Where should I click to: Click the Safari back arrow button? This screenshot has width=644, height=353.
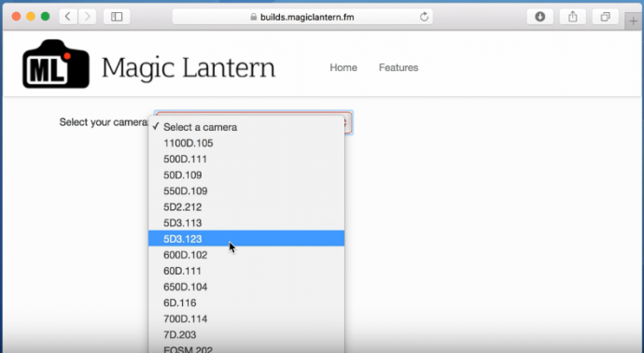pyautogui.click(x=68, y=17)
